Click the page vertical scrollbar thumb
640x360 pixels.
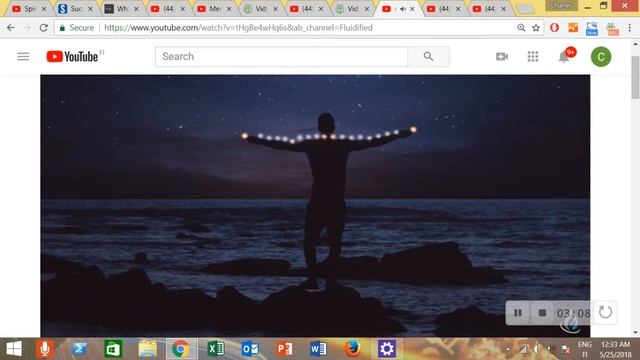[636, 78]
